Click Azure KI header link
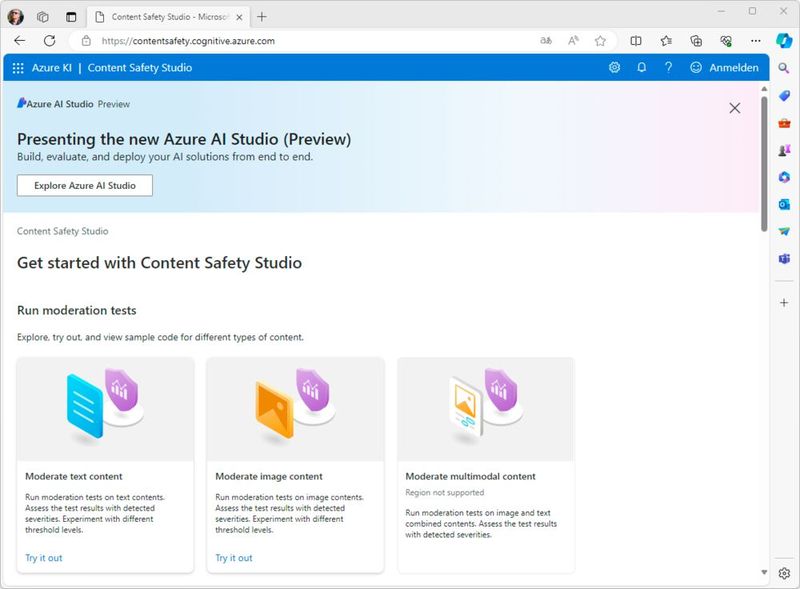800x589 pixels. tap(52, 67)
